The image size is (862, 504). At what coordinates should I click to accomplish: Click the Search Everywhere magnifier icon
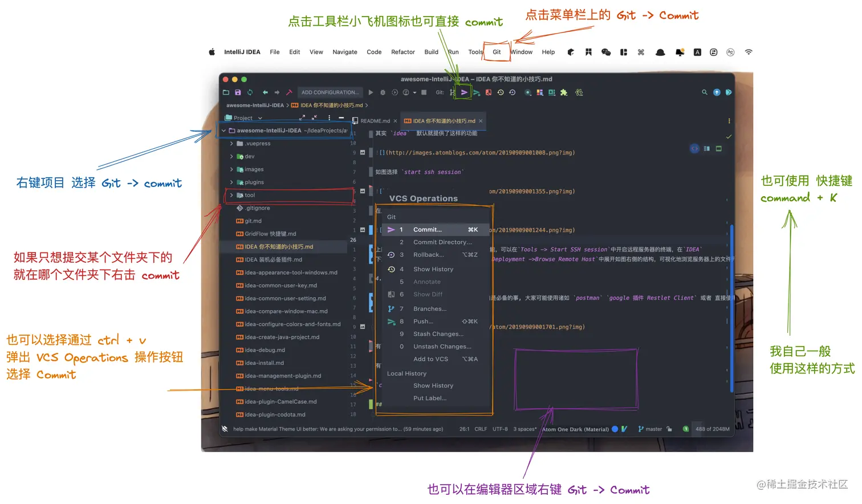point(705,92)
